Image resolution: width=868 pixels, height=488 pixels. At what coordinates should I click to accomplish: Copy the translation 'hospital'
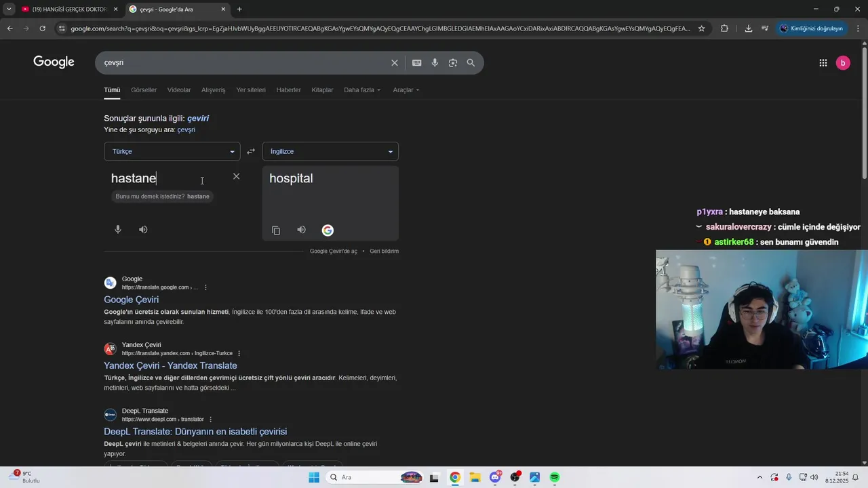[276, 230]
